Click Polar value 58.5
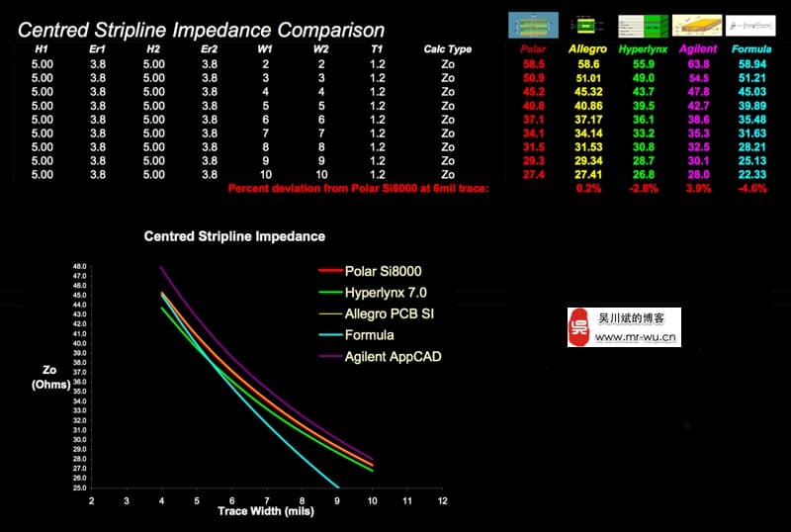 point(534,64)
